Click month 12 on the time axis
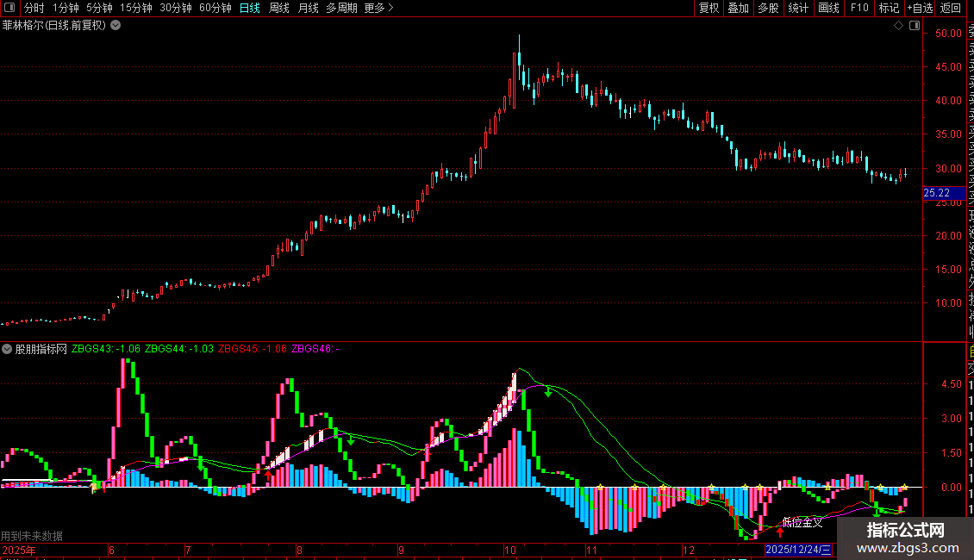 688,550
